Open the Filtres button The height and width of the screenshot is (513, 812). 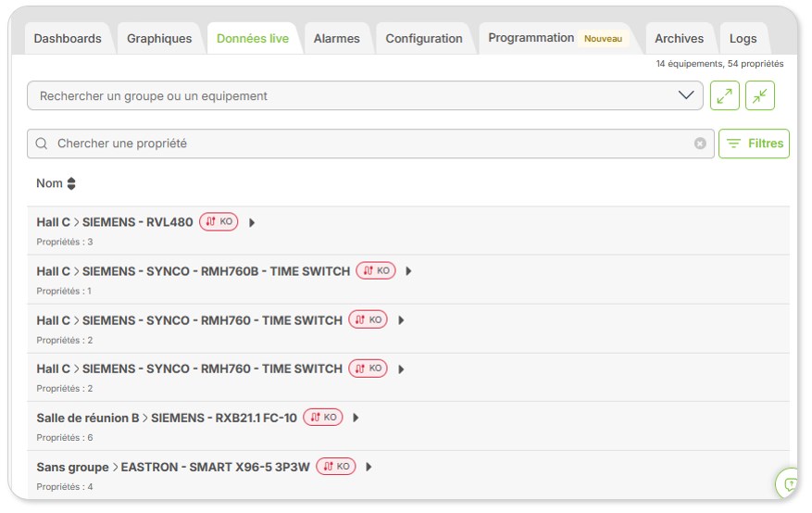[754, 144]
